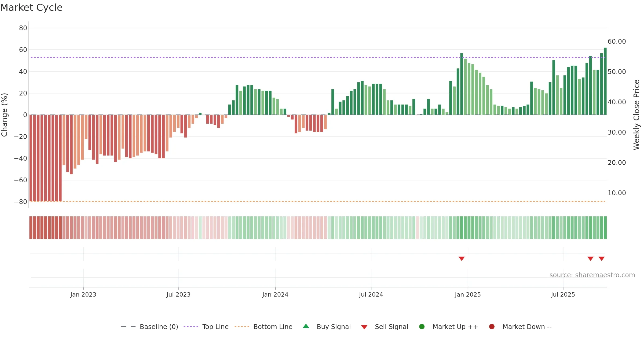Image resolution: width=644 pixels, height=362 pixels.
Task: Toggle the Baseline (0) legend entry
Action: point(149,327)
